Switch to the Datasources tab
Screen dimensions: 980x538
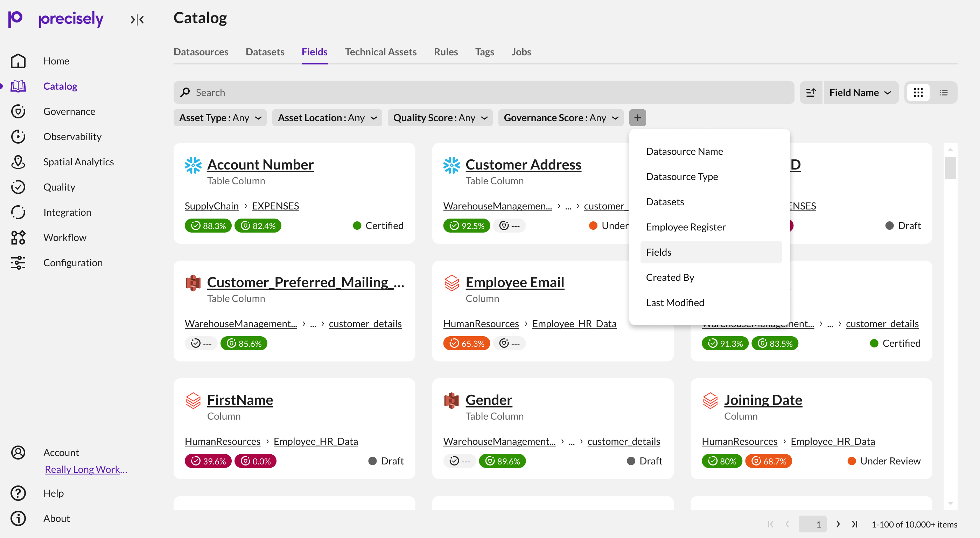coord(201,52)
